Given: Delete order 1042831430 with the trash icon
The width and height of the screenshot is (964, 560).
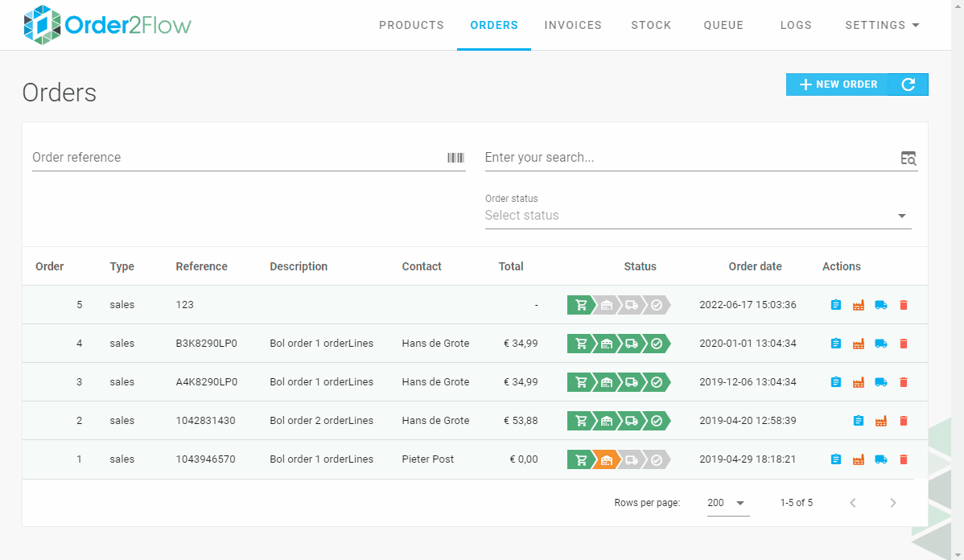Looking at the screenshot, I should point(904,421).
